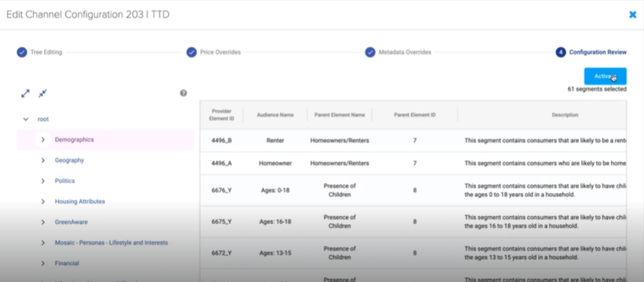This screenshot has height=282, width=644.
Task: Click the expand all tree icon
Action: click(25, 93)
